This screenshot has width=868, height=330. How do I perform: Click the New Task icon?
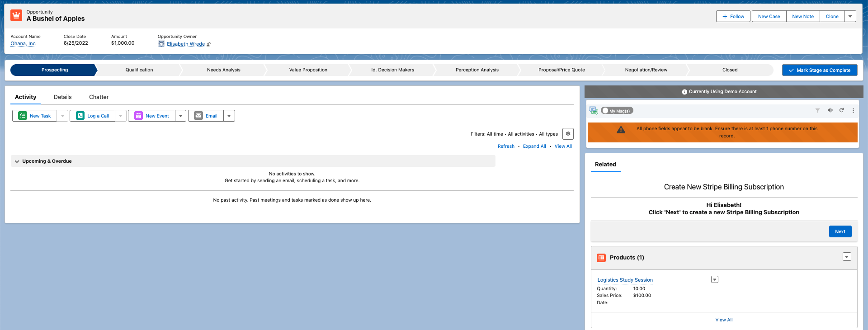[x=23, y=116]
